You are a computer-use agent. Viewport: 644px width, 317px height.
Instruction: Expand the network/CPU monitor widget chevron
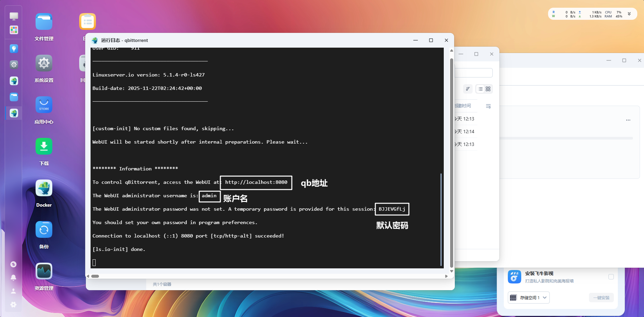pyautogui.click(x=629, y=14)
